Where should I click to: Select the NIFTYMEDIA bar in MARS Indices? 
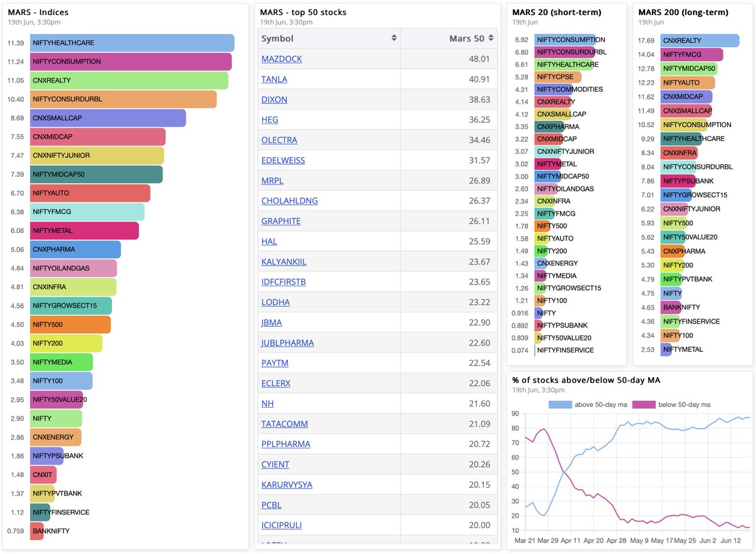coord(62,362)
